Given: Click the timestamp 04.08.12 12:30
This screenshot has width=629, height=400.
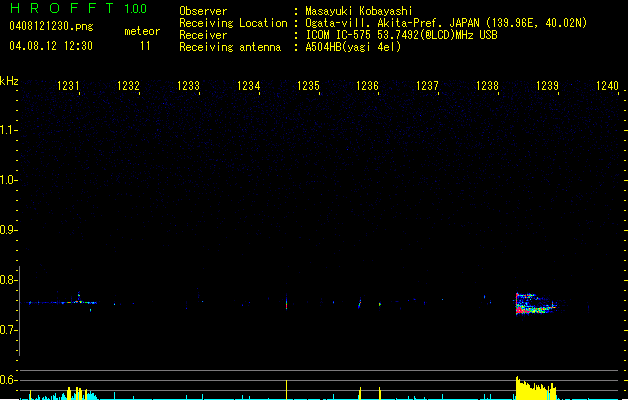Looking at the screenshot, I should (51, 46).
